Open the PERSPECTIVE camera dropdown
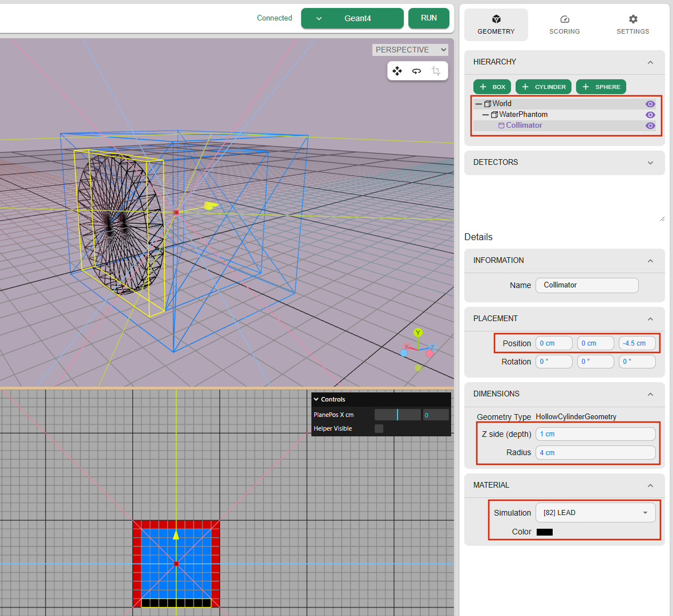The width and height of the screenshot is (673, 616). pyautogui.click(x=410, y=50)
